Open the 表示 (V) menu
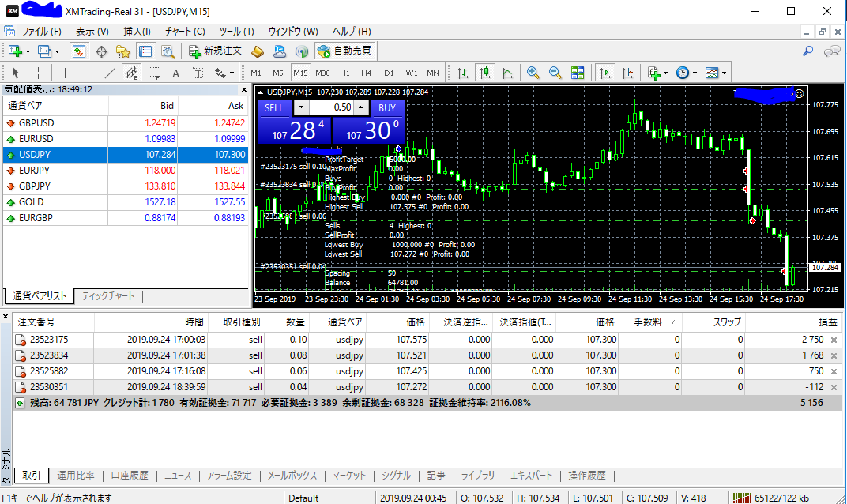The height and width of the screenshot is (504, 847). pos(92,32)
